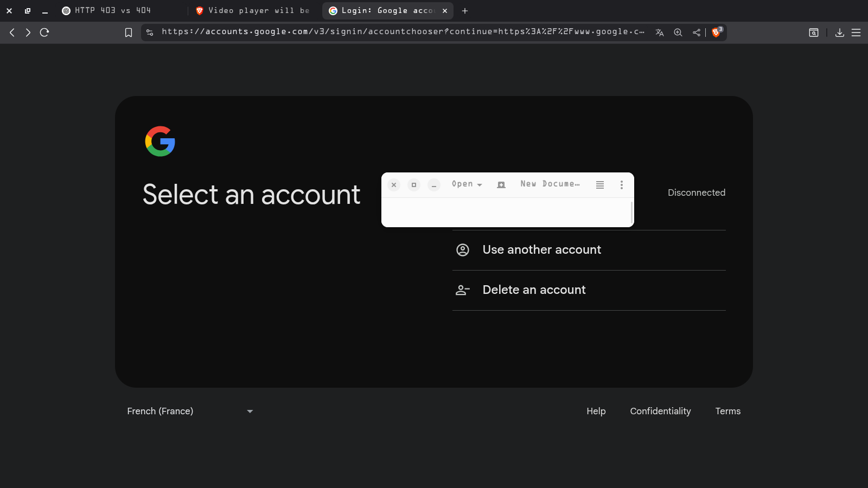View site settings icon in address bar
Viewport: 868px width, 488px height.
(150, 33)
